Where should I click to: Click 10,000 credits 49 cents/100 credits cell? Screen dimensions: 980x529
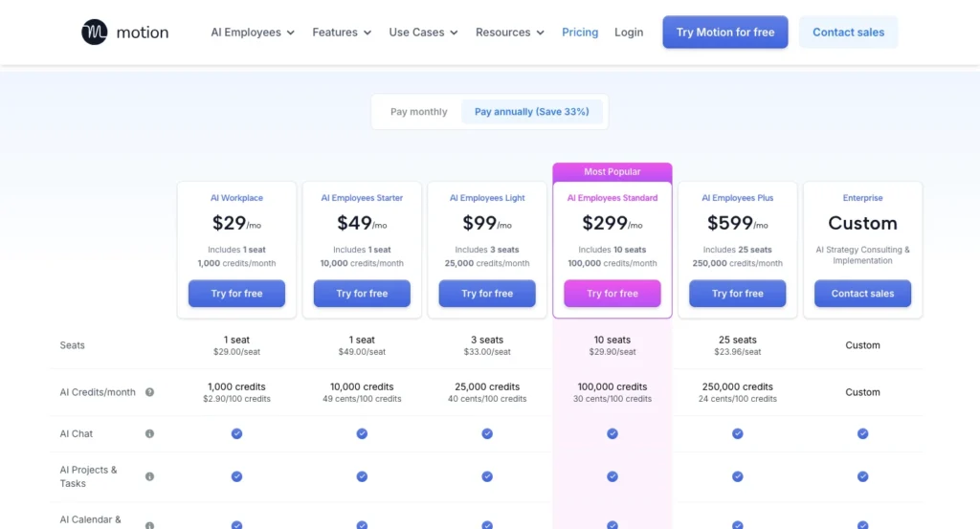[362, 392]
